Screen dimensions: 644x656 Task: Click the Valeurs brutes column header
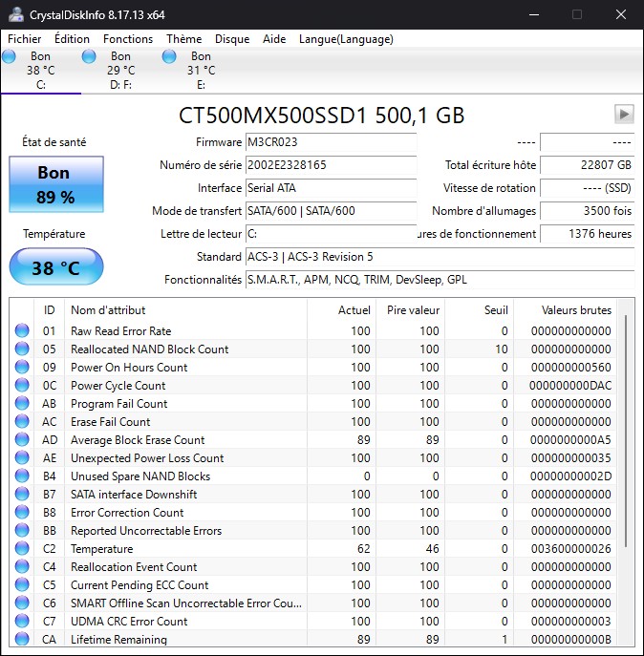(566, 310)
